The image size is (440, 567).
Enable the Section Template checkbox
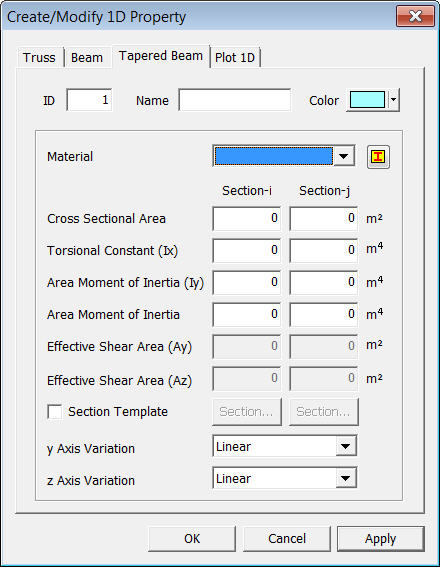pyautogui.click(x=55, y=412)
